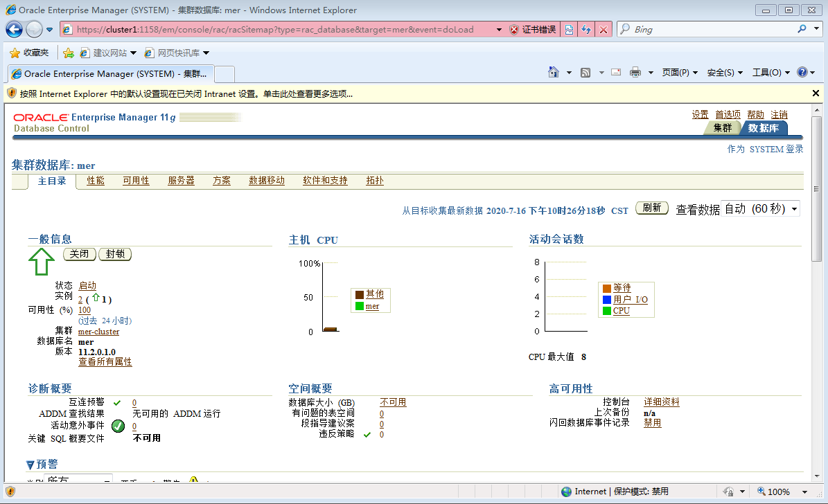Click the 不可用 database size link
The height and width of the screenshot is (504, 828).
coord(394,402)
